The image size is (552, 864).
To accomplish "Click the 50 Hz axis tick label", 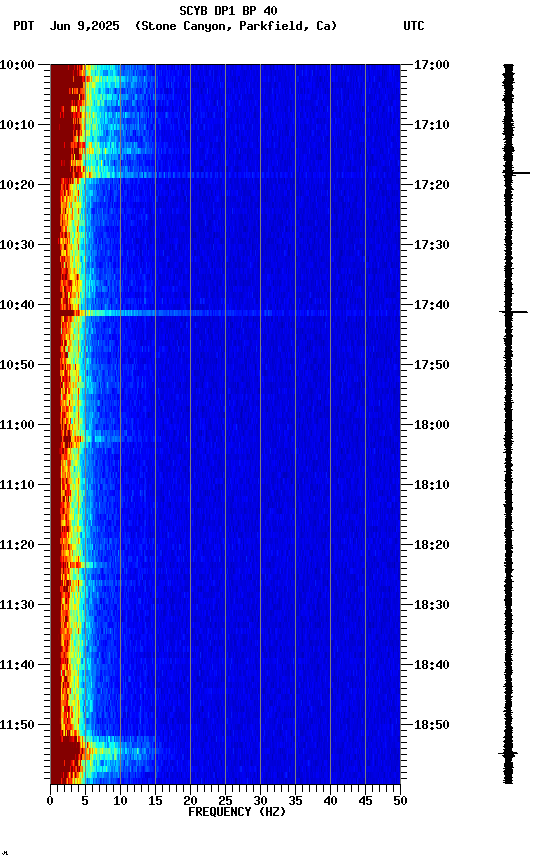I will coord(400,801).
